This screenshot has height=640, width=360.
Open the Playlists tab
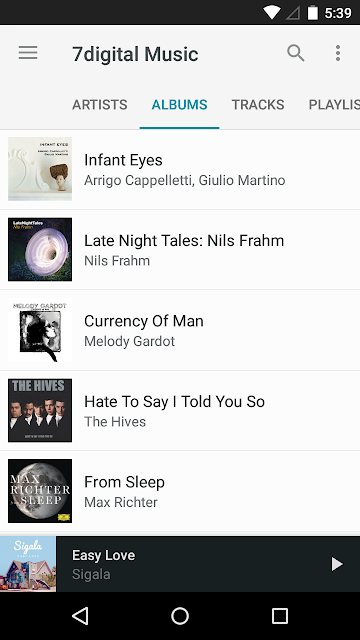[x=334, y=105]
